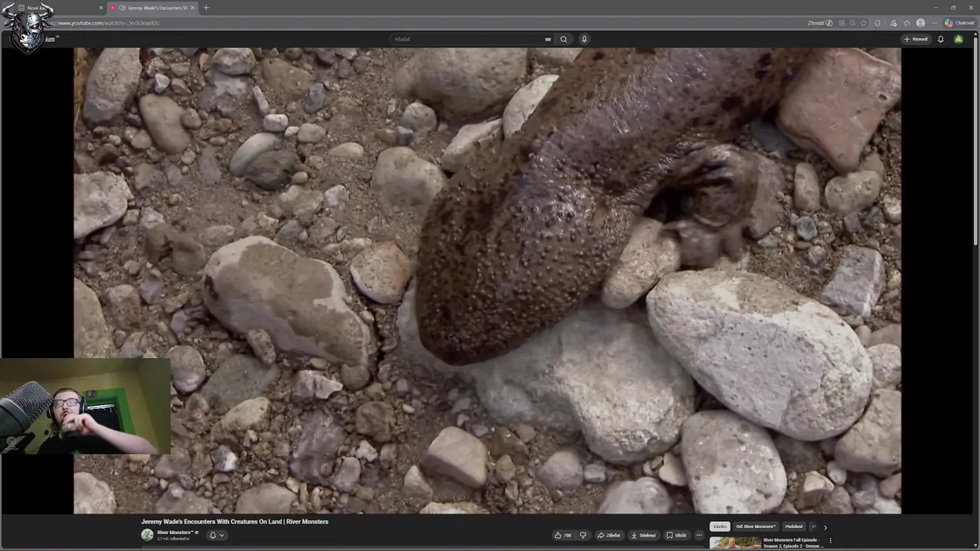Viewport: 980px width, 551px height.
Task: Close the Jeremy Wade's Encounters tab
Action: 193,8
